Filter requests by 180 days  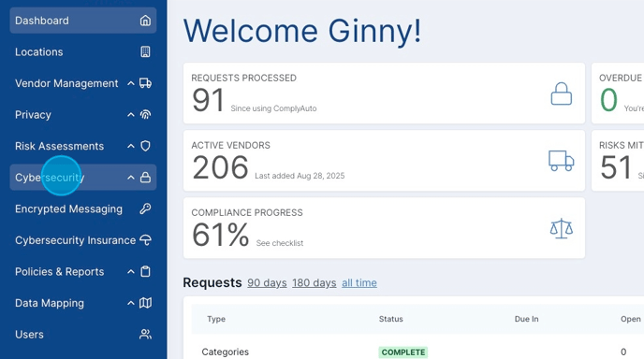[315, 282]
